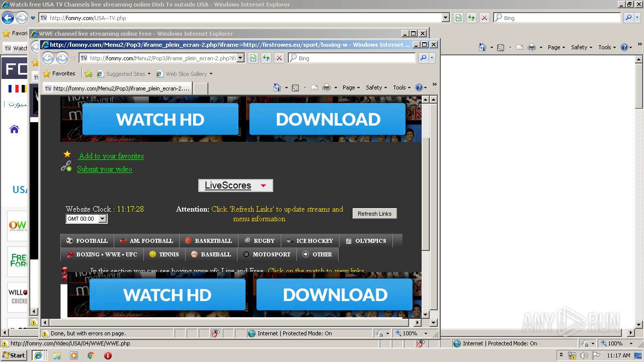Select the OTHER sports tab
Image resolution: width=644 pixels, height=362 pixels.
pos(317,254)
